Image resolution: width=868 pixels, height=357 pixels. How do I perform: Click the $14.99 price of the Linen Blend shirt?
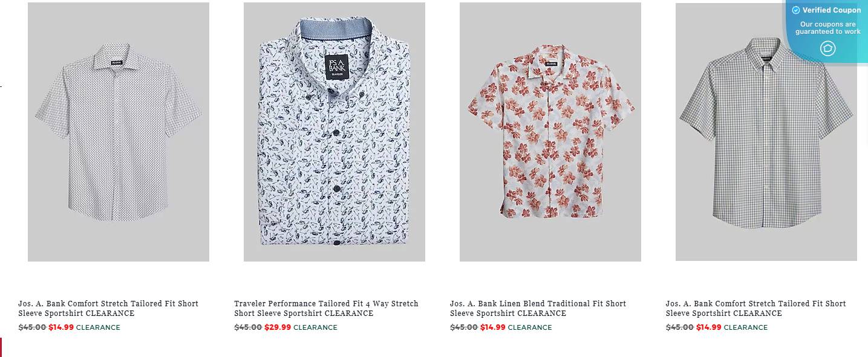coord(493,327)
